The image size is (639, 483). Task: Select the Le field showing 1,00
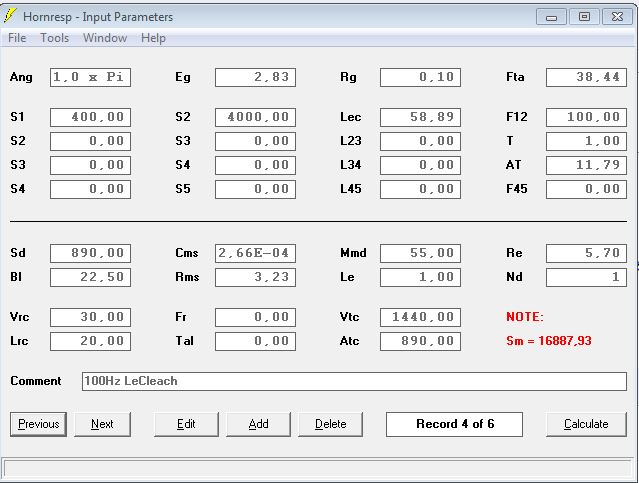point(421,278)
